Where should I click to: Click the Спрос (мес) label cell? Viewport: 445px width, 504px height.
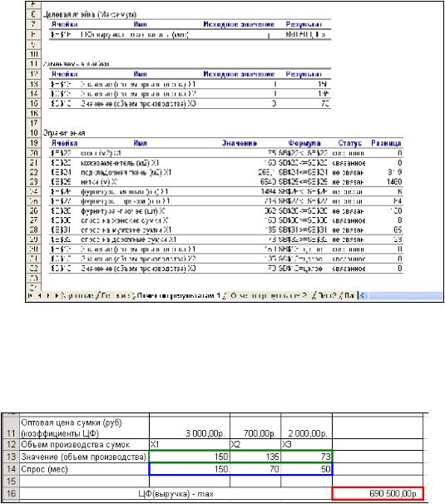(85, 469)
